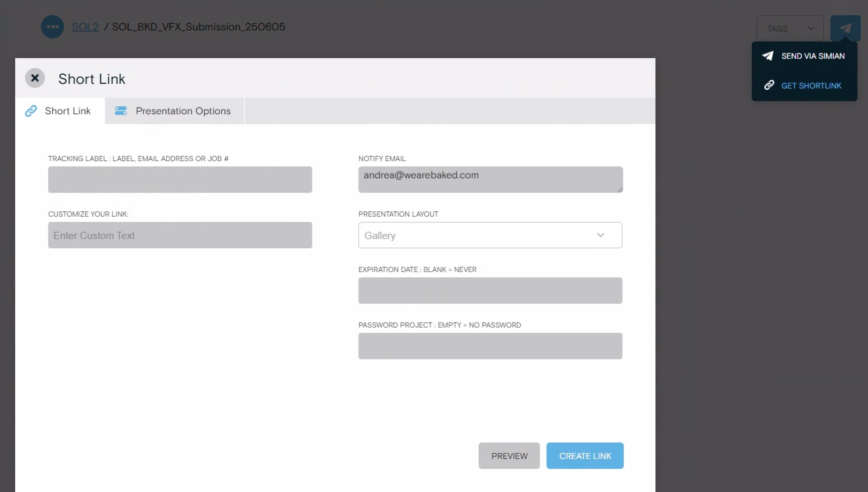Viewport: 868px width, 492px height.
Task: Click the toggle icon on Presentation Options tab
Action: (x=120, y=111)
